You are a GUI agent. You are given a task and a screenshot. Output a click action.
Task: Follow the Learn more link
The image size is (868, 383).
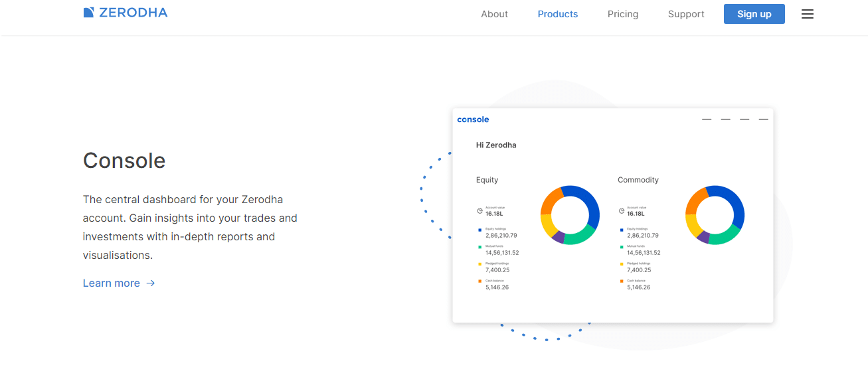(112, 283)
